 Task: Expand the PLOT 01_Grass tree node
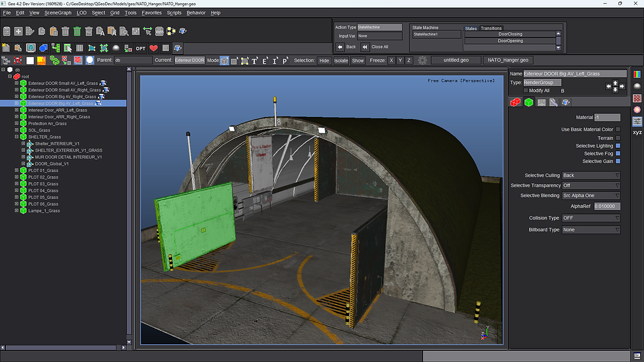pyautogui.click(x=17, y=170)
